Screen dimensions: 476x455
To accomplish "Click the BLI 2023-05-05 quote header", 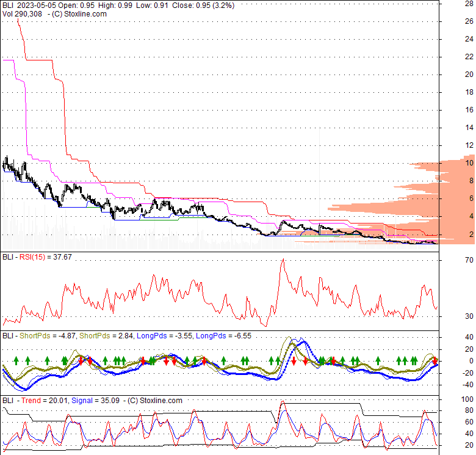I will [x=118, y=5].
